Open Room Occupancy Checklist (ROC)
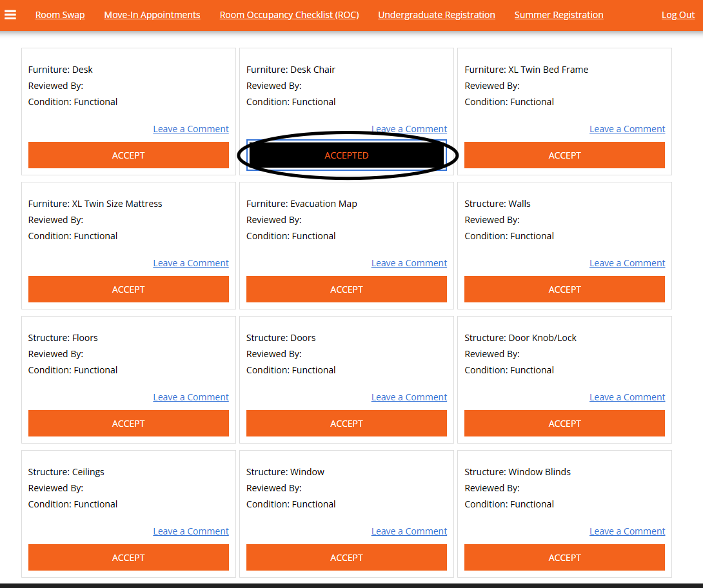 tap(289, 15)
